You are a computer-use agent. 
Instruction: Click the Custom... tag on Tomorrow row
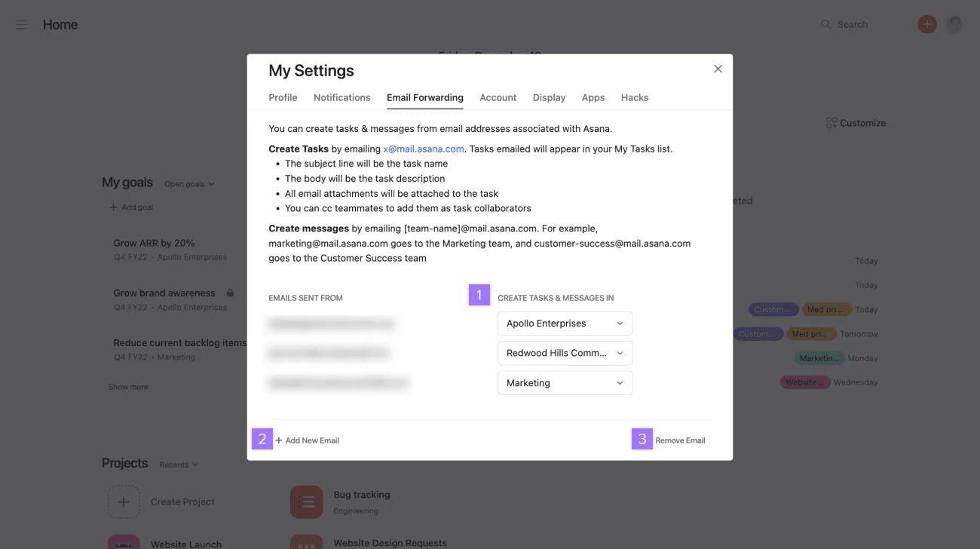pos(758,333)
